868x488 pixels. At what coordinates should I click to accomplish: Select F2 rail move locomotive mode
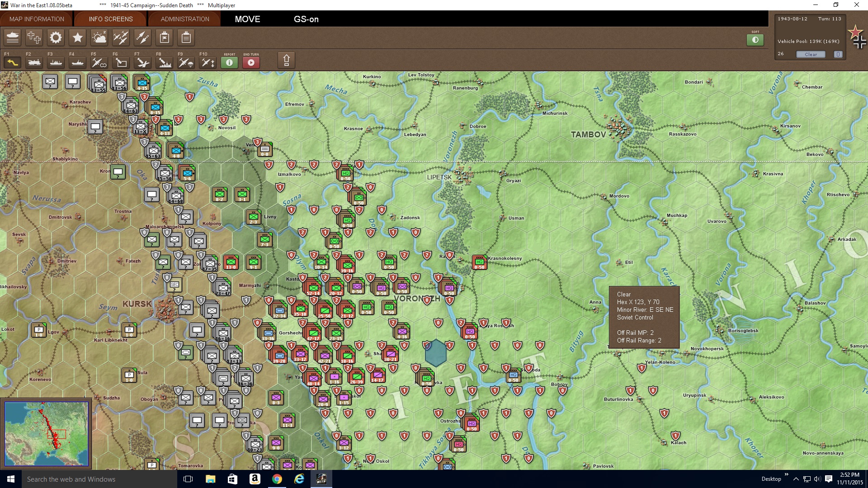click(34, 62)
